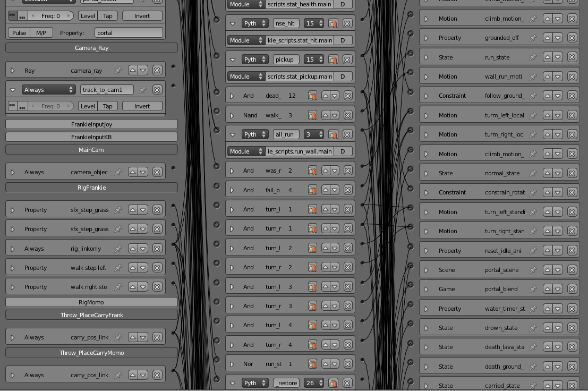Pin the rig_linkonly sensor
Image resolution: width=588 pixels, height=391 pixels.
[118, 249]
